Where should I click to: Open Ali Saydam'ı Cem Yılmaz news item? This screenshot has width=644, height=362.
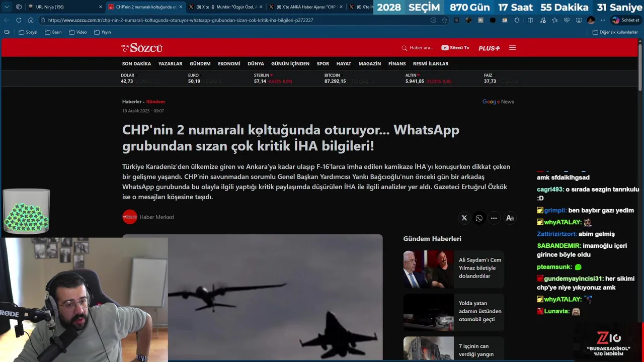point(453,268)
